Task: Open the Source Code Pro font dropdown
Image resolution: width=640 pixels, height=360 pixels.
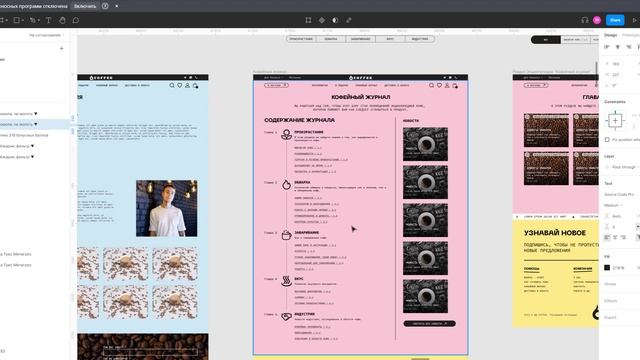Action: (619, 194)
